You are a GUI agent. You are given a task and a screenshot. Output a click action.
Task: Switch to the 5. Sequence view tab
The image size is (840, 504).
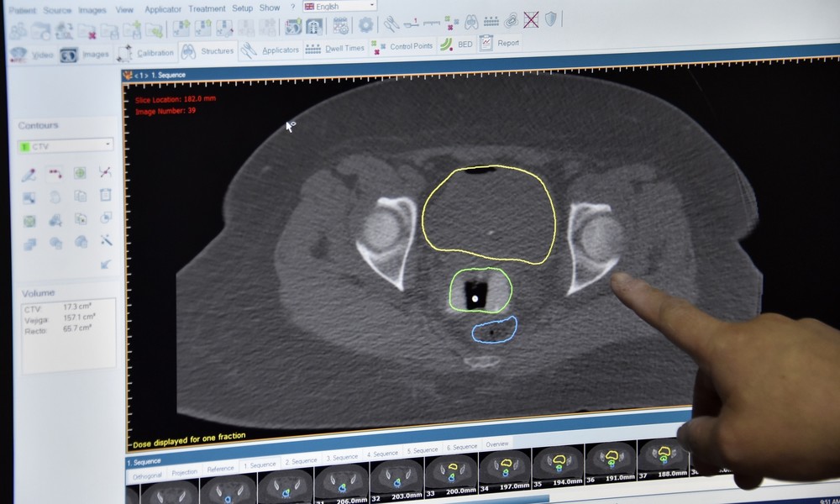pyautogui.click(x=423, y=450)
